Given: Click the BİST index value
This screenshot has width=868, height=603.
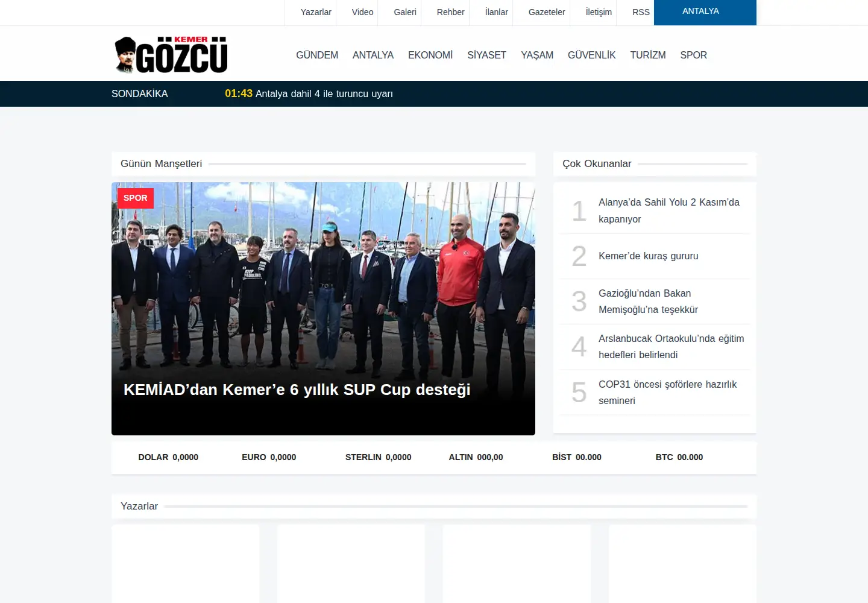Looking at the screenshot, I should point(588,457).
